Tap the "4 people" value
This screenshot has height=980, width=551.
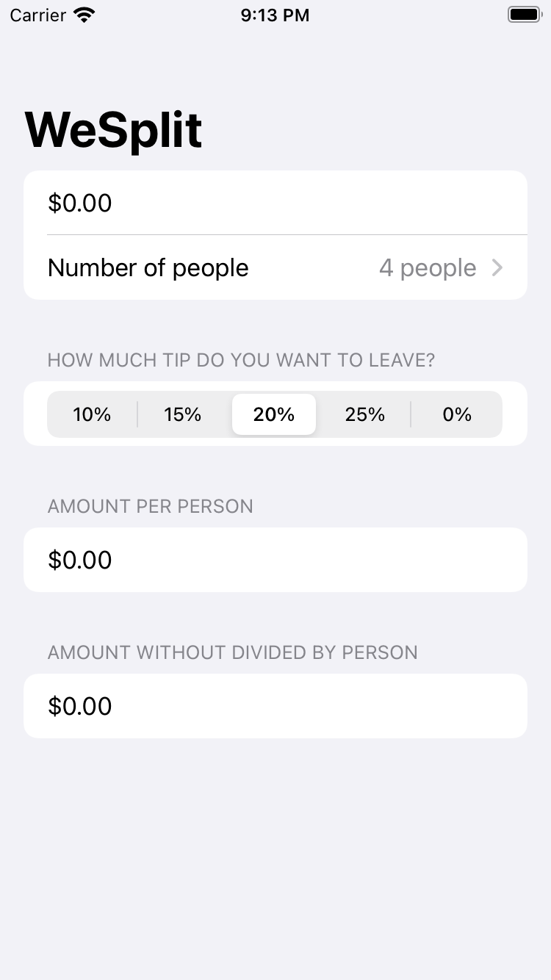[x=428, y=268]
